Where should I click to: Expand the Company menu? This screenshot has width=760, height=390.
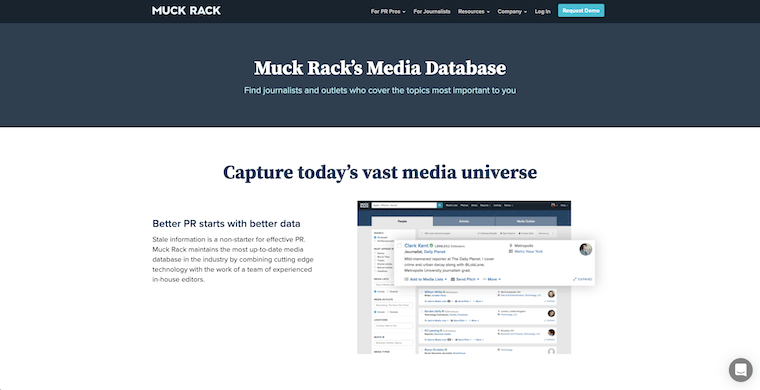[512, 11]
